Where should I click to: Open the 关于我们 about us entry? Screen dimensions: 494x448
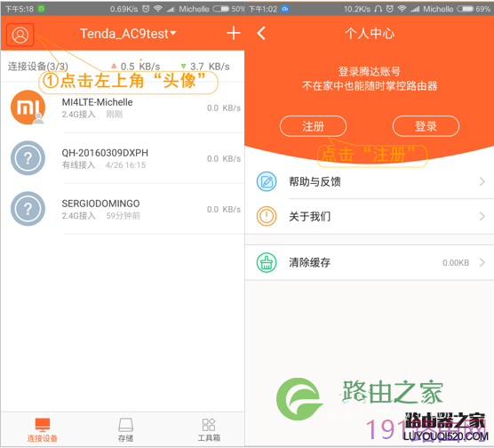(x=370, y=217)
